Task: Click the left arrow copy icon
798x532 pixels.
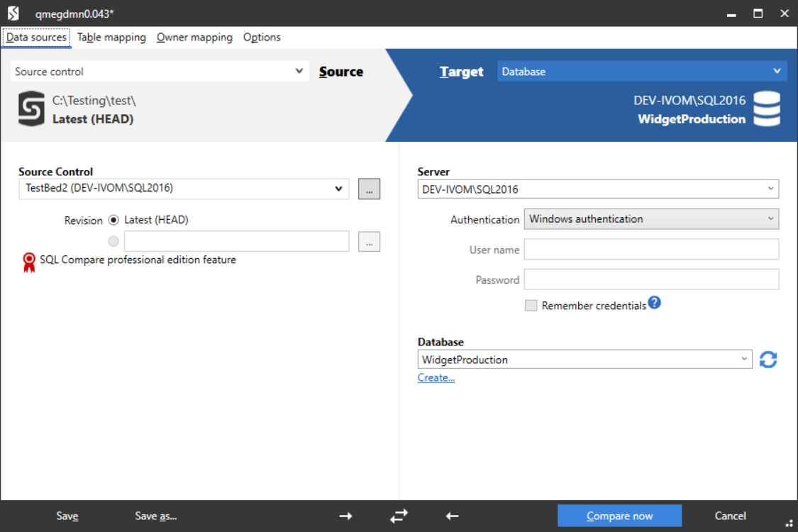Action: [x=452, y=516]
